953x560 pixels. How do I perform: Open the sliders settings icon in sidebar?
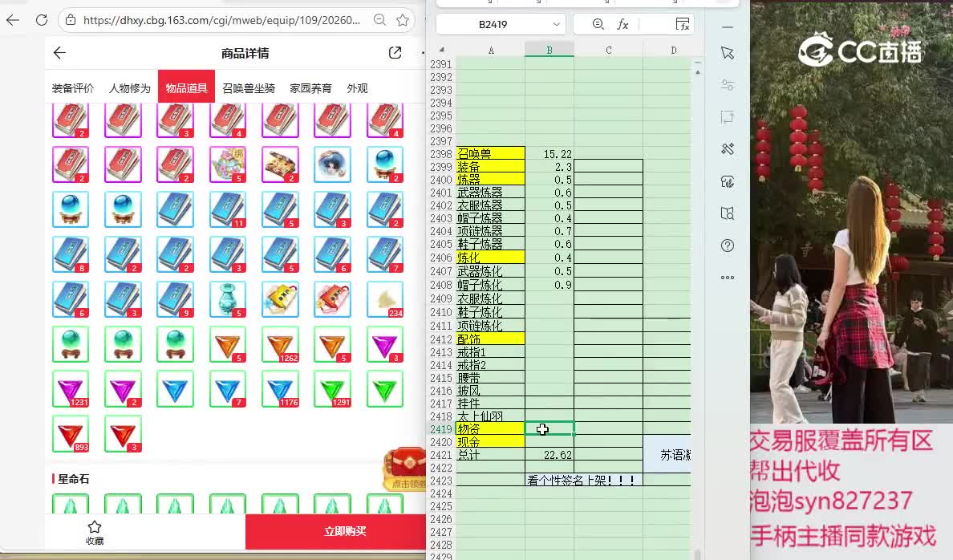pos(728,85)
